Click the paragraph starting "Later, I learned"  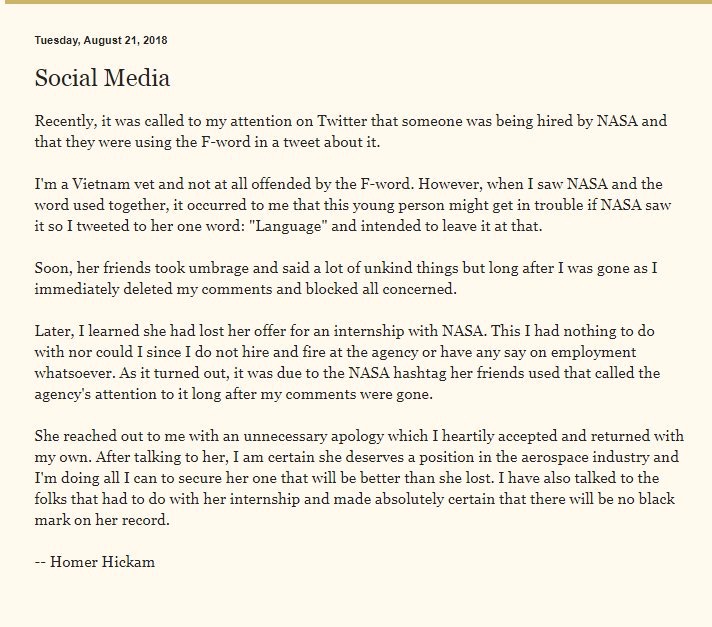click(x=347, y=362)
